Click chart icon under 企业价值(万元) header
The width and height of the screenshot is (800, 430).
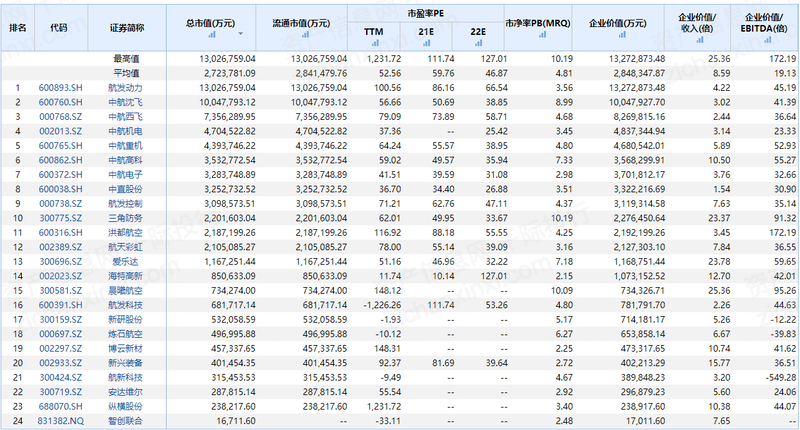tap(622, 35)
